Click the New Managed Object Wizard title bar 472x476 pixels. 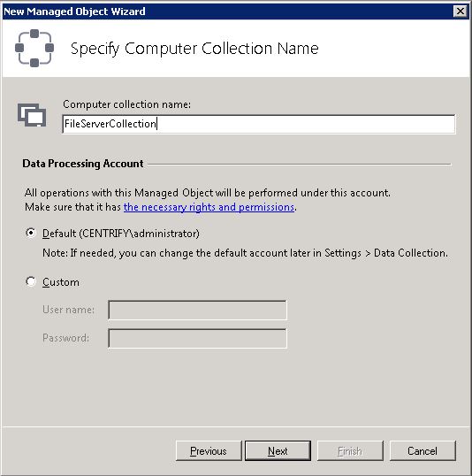click(x=227, y=12)
